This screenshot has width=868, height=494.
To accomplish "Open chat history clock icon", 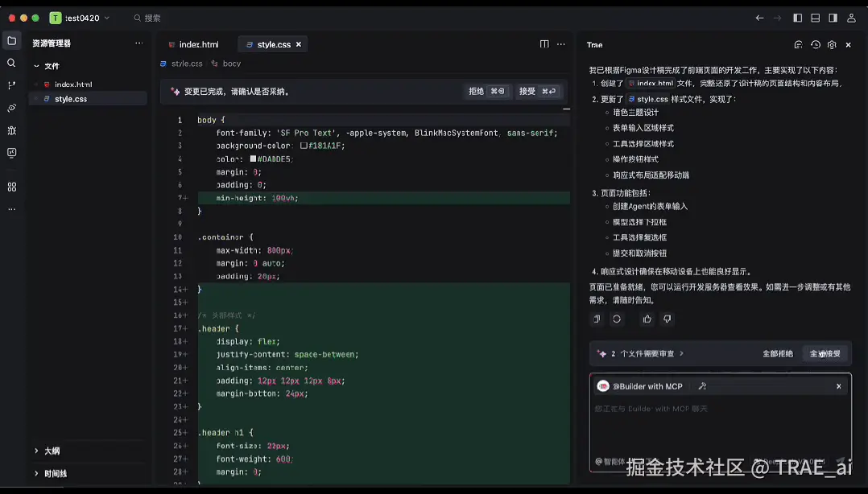I will (816, 45).
